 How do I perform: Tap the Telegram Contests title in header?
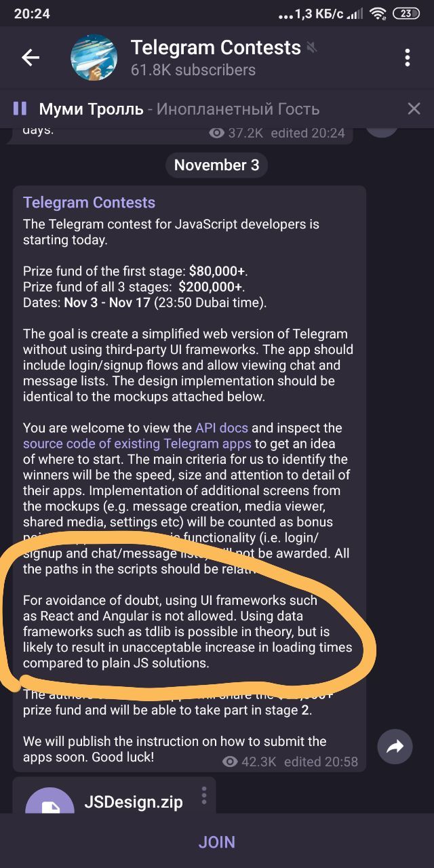point(216,47)
